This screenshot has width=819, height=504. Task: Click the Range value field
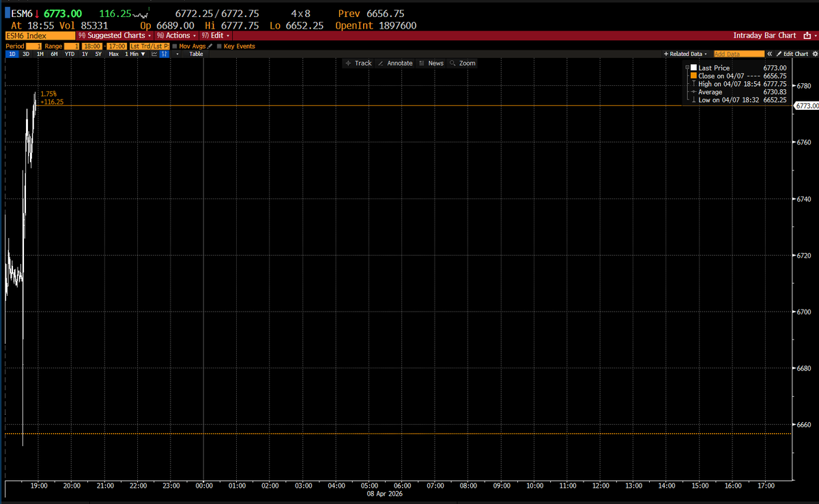click(72, 46)
